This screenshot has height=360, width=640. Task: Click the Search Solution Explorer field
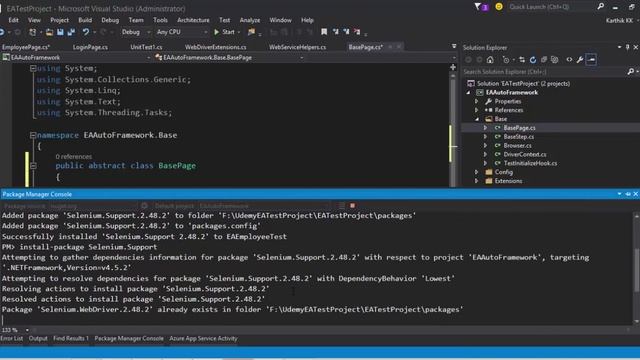(x=544, y=72)
